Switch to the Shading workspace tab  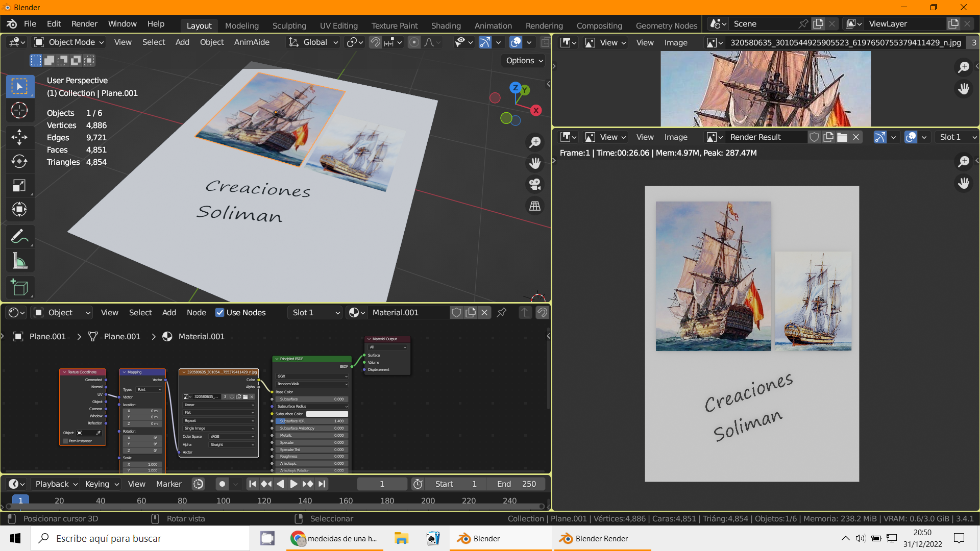tap(445, 26)
